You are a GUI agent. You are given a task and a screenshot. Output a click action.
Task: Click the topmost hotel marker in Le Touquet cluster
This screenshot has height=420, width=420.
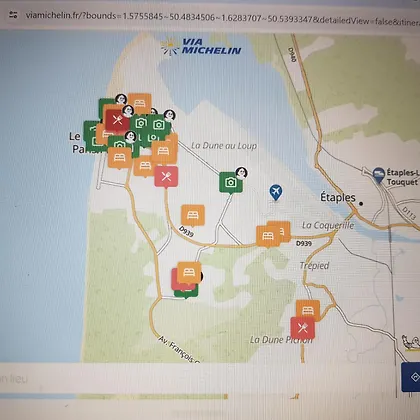pos(140,103)
